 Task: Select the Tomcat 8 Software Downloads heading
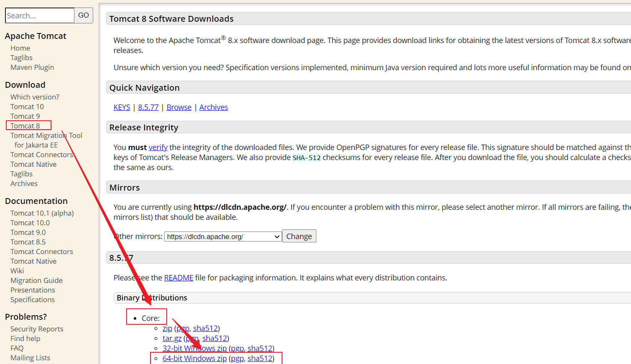click(x=171, y=19)
